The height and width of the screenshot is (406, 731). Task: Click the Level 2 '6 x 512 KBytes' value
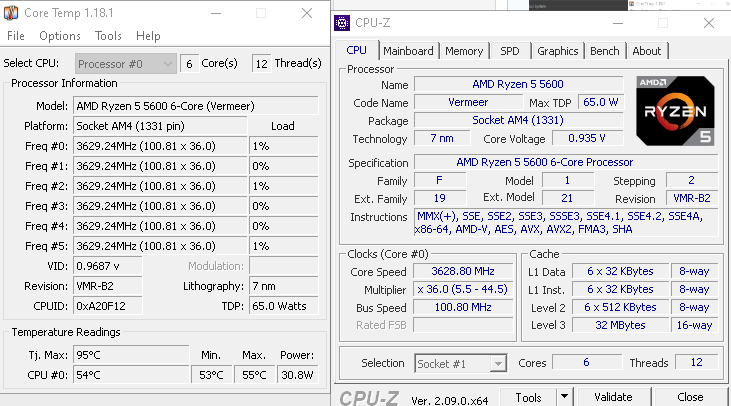tap(621, 308)
